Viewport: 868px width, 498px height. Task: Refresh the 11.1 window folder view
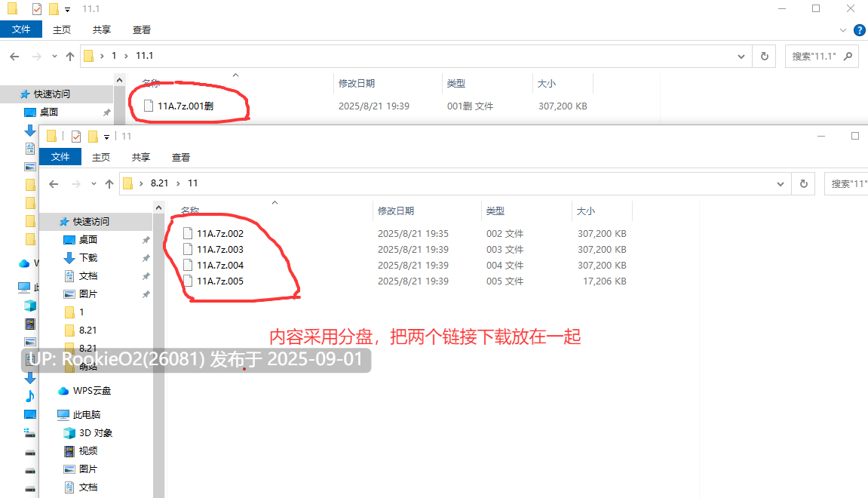coord(765,56)
